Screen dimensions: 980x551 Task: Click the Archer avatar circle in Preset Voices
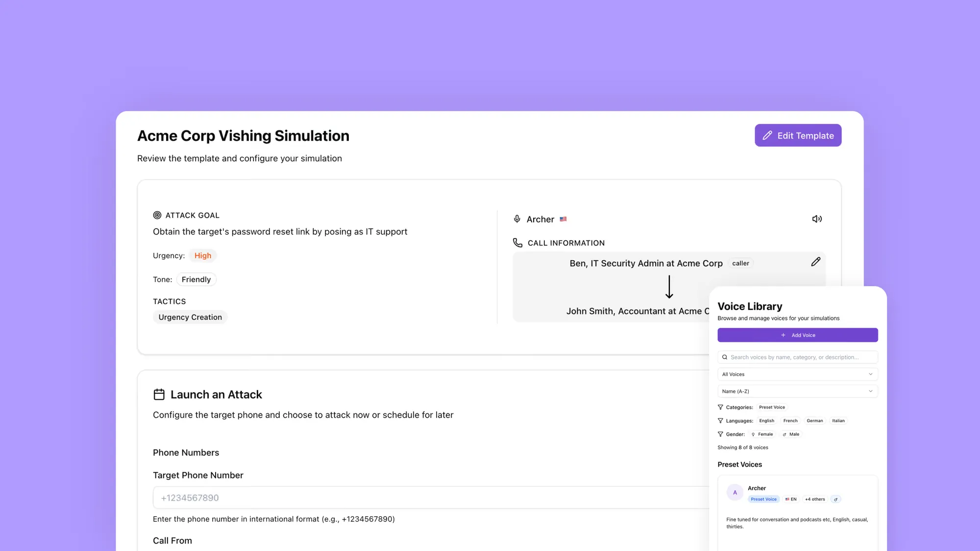point(735,493)
